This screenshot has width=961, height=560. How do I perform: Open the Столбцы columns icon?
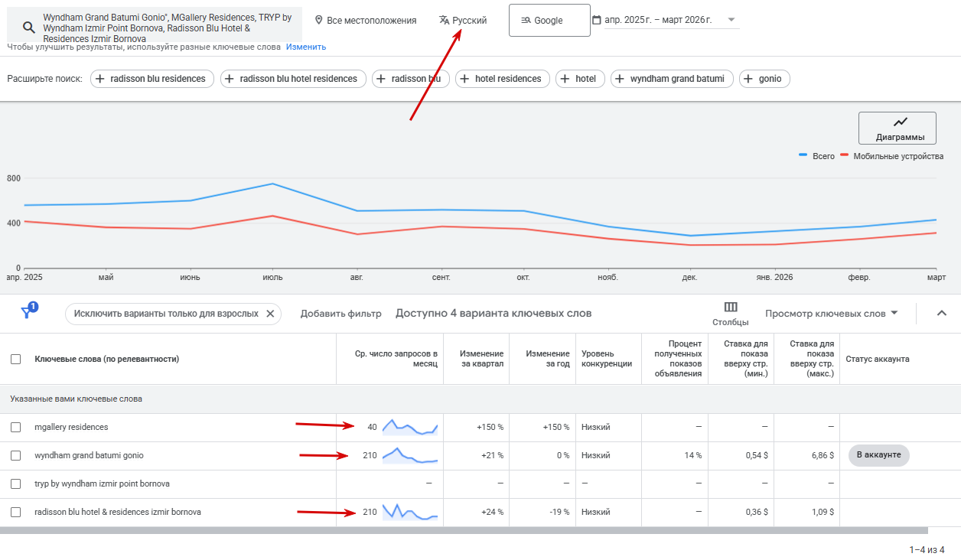click(731, 307)
